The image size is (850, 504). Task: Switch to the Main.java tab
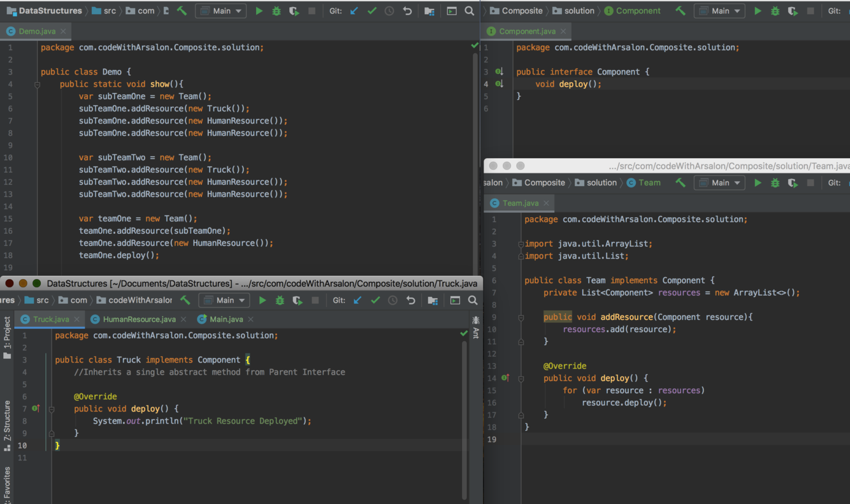pyautogui.click(x=226, y=319)
